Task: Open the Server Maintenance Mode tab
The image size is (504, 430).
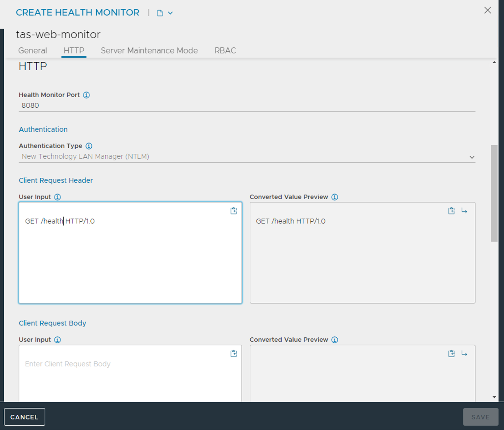Action: point(149,50)
